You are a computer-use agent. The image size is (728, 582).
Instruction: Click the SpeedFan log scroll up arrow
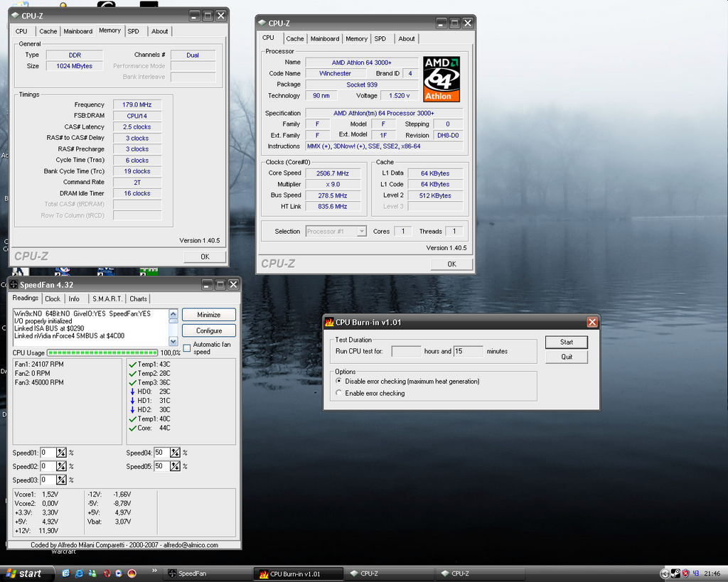pyautogui.click(x=173, y=313)
